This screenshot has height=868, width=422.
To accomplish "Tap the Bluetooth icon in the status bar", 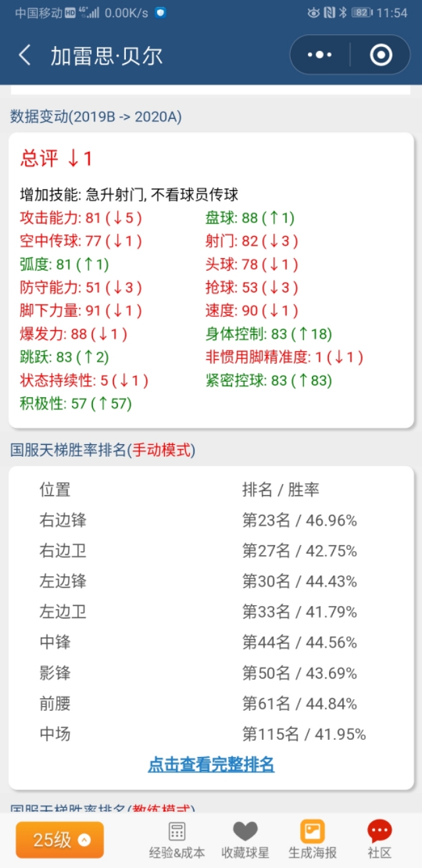I will click(344, 10).
